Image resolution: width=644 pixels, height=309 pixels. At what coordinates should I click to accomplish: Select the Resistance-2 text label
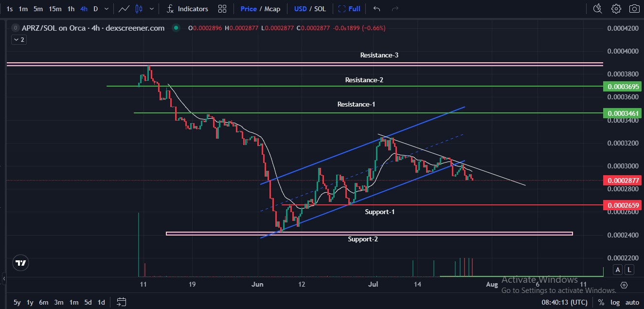[x=364, y=80]
